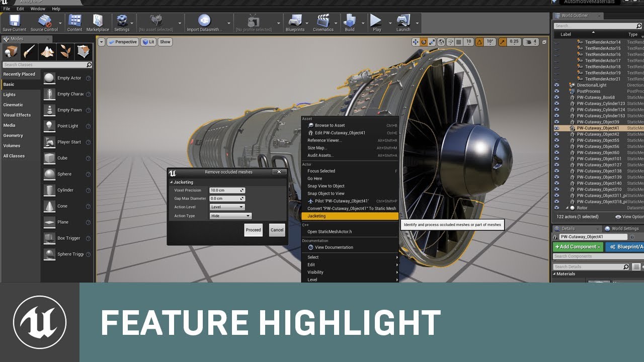Toggle visibility eye of Rotor
Screen dimensions: 644x362
point(556,208)
